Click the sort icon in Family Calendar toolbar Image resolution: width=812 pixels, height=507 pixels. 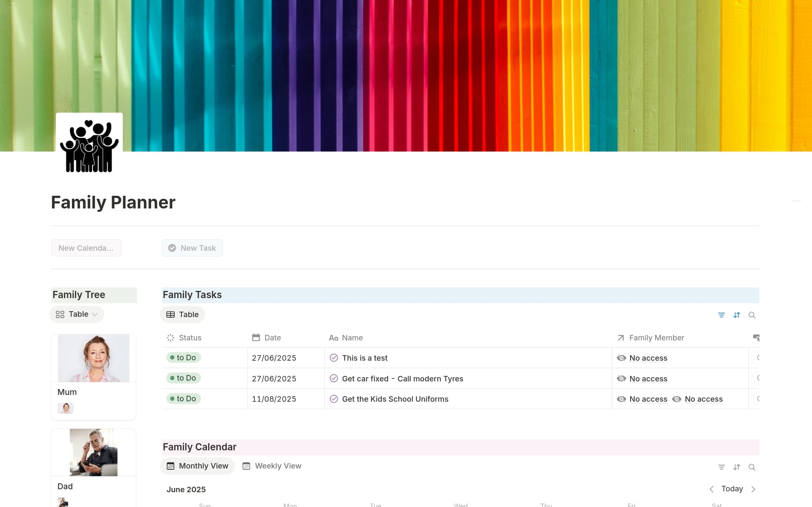[737, 467]
